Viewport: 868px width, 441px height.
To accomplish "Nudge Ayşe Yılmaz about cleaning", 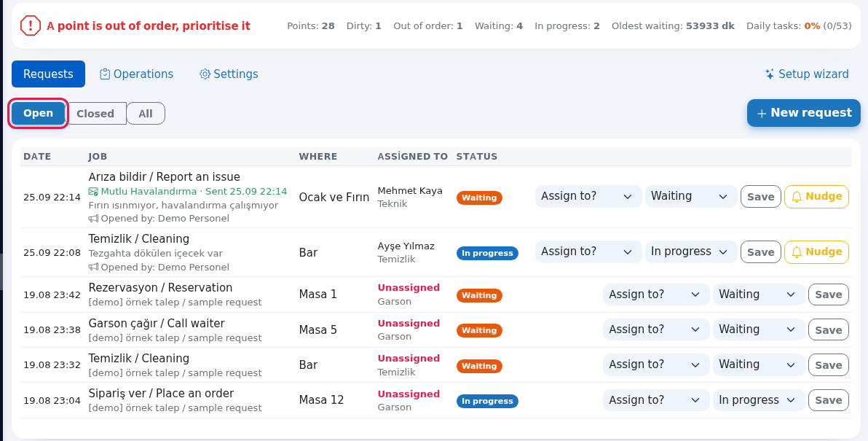I will [x=816, y=252].
